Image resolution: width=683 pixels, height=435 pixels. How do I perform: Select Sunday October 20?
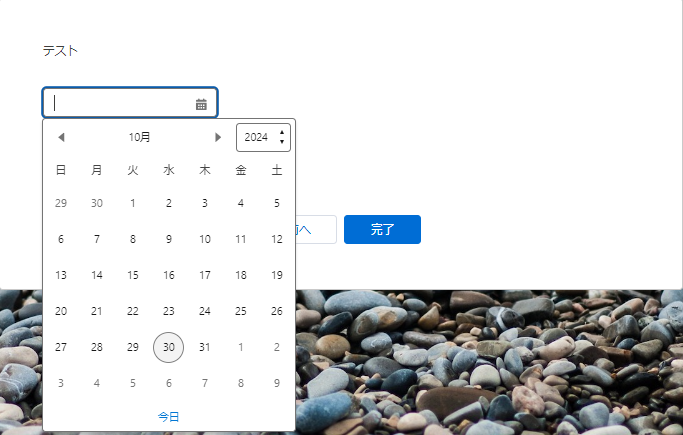61,311
